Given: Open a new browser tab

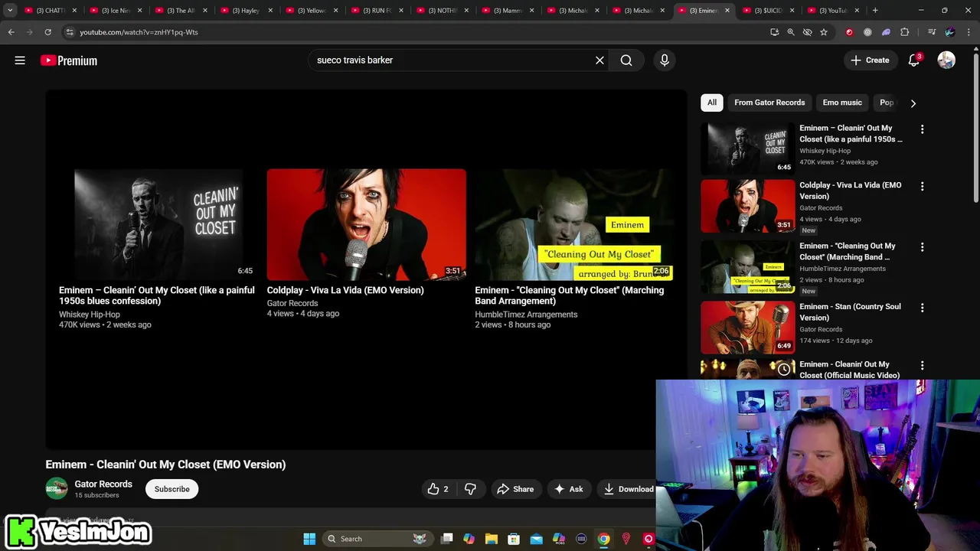Looking at the screenshot, I should (x=875, y=11).
